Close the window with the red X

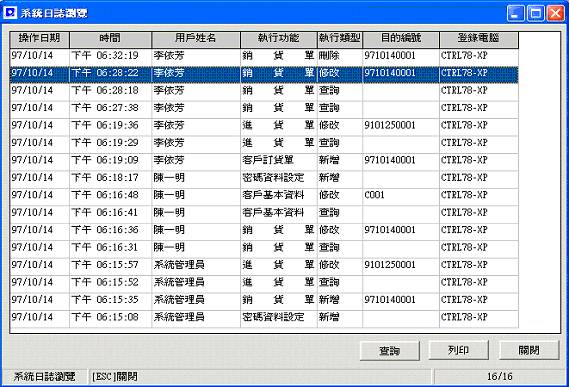click(x=555, y=13)
